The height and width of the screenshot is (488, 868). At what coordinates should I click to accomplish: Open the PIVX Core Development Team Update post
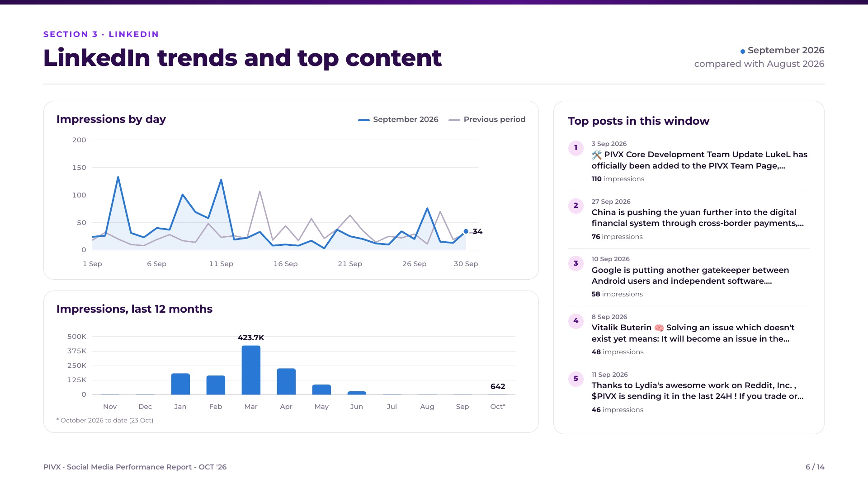pyautogui.click(x=699, y=160)
